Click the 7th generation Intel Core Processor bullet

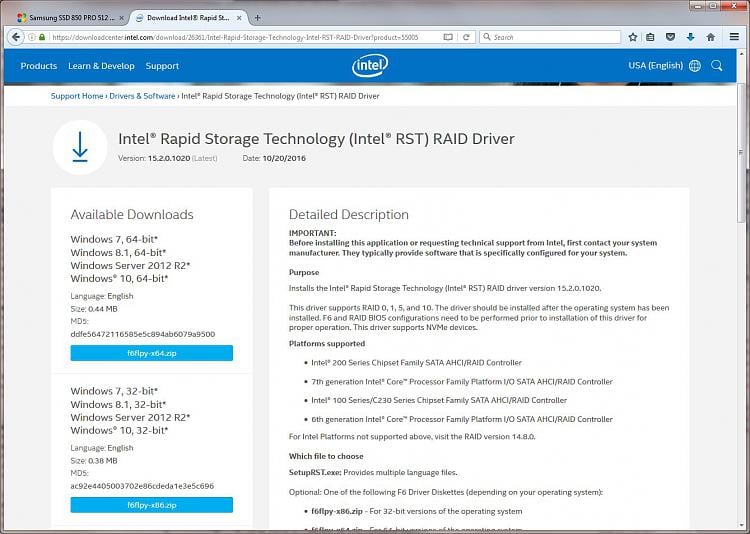462,381
